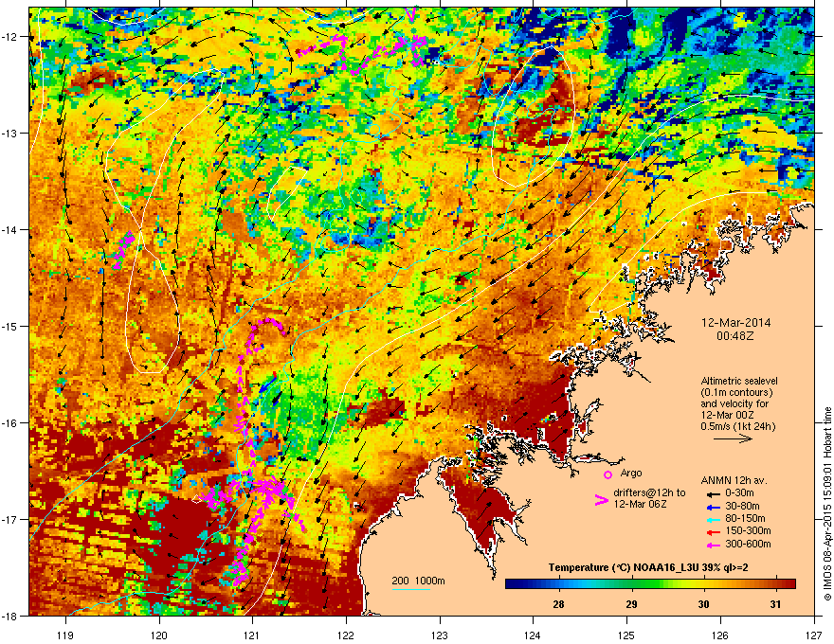Viewport: 834px width, 644px height.
Task: Click the date text 12-Mar-2014
Action: pyautogui.click(x=736, y=323)
